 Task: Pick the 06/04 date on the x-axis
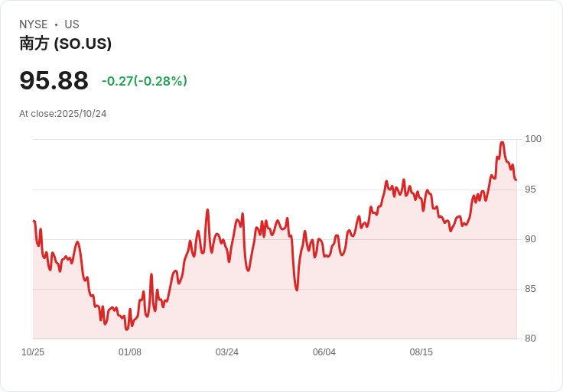pyautogui.click(x=324, y=352)
